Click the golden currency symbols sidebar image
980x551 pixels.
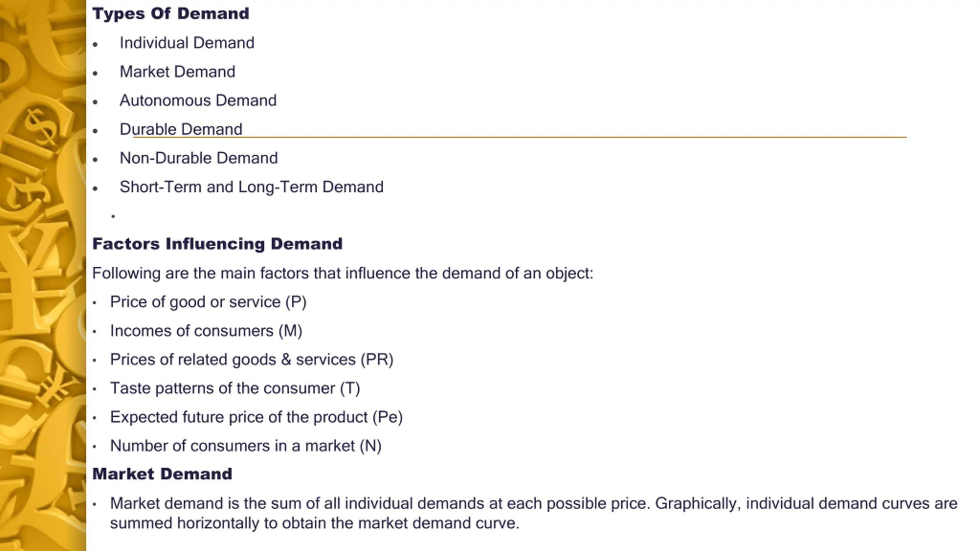(43, 275)
